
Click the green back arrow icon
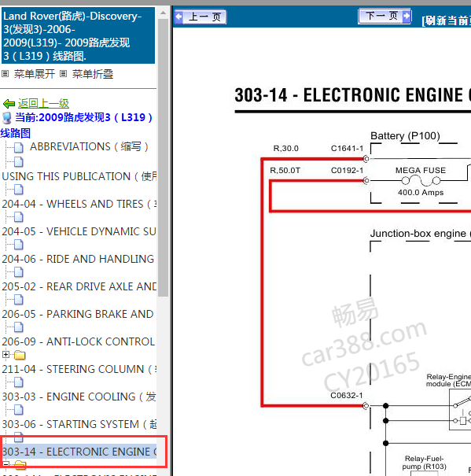point(9,104)
